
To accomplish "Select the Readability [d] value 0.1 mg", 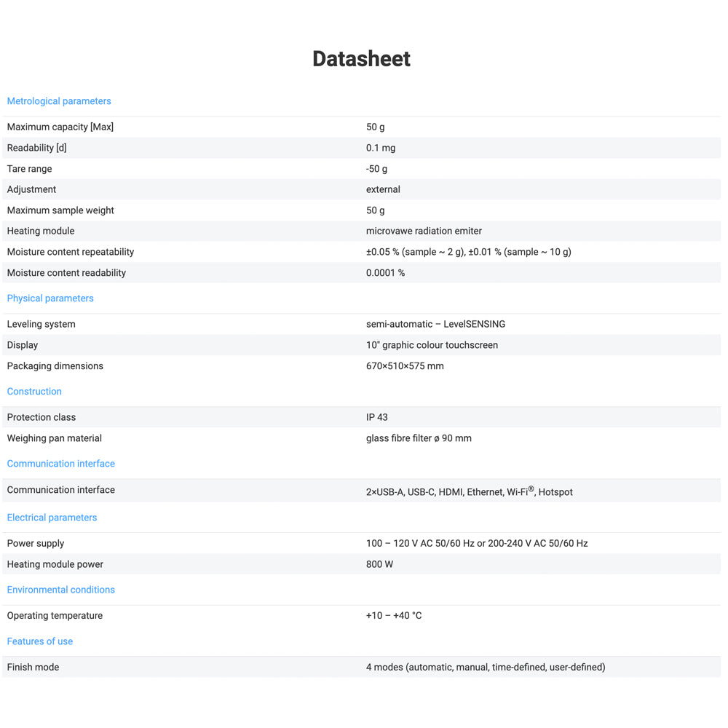I will click(x=381, y=148).
